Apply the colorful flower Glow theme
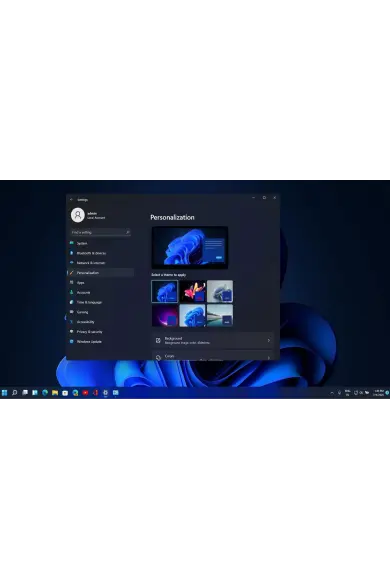 pyautogui.click(x=192, y=291)
